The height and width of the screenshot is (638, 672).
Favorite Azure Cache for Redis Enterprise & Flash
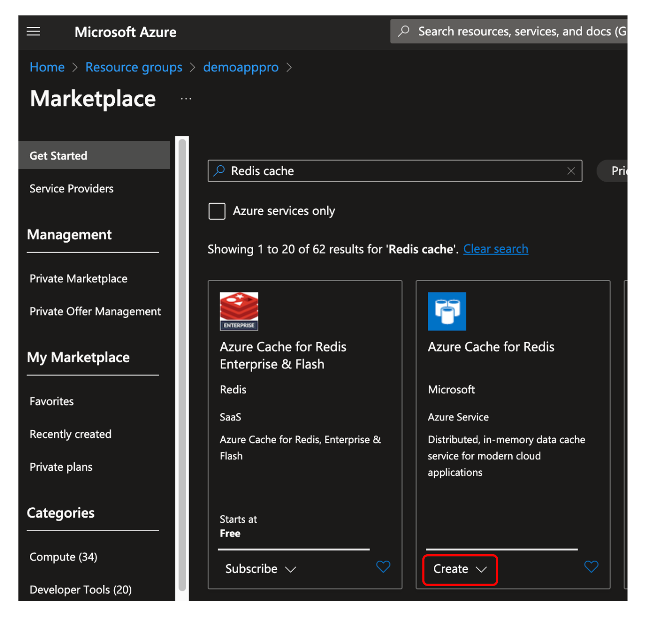click(x=383, y=567)
